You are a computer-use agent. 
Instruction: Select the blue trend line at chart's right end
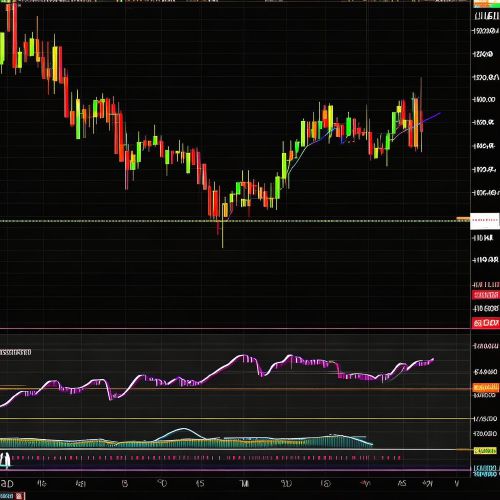click(432, 117)
